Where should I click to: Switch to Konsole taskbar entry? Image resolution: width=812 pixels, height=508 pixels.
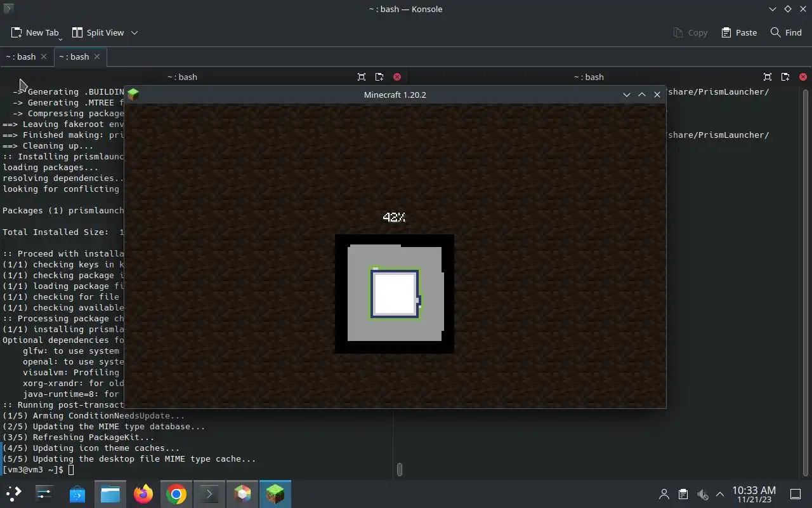209,494
